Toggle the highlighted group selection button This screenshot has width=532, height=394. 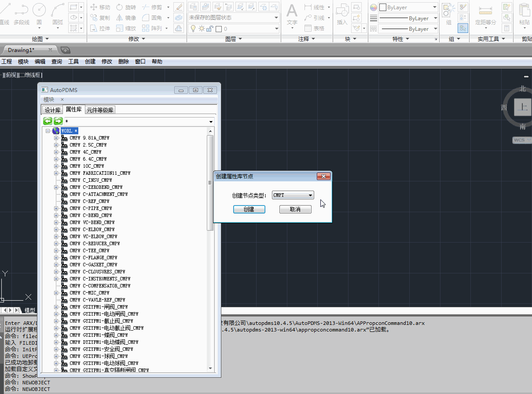point(462,28)
